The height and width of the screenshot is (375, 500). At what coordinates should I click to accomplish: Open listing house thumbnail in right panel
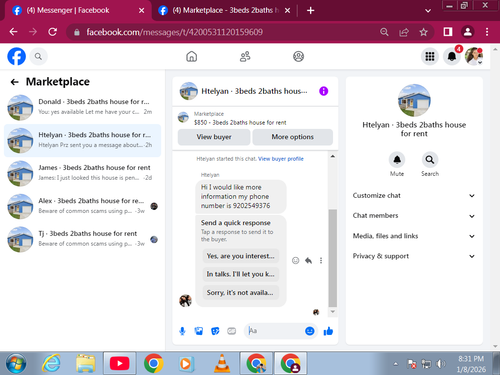[x=414, y=100]
